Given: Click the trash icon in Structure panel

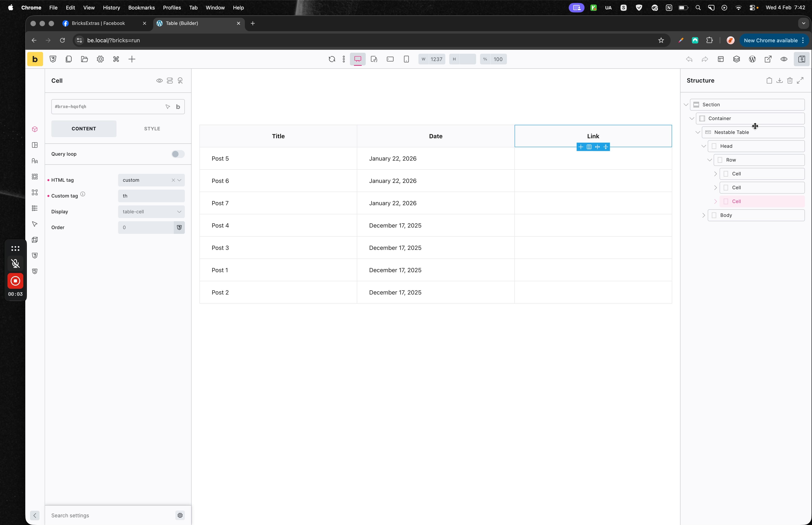Looking at the screenshot, I should [x=790, y=80].
